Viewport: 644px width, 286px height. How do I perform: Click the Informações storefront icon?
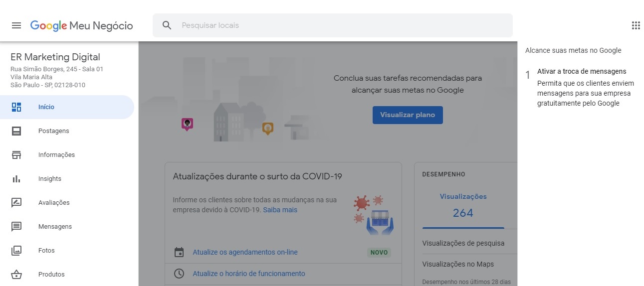[16, 155]
